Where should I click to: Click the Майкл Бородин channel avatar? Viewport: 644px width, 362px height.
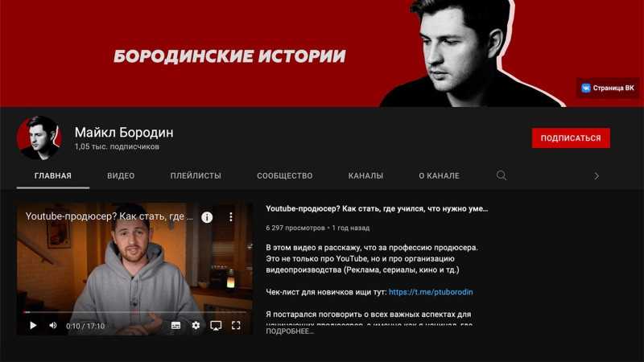pyautogui.click(x=39, y=138)
